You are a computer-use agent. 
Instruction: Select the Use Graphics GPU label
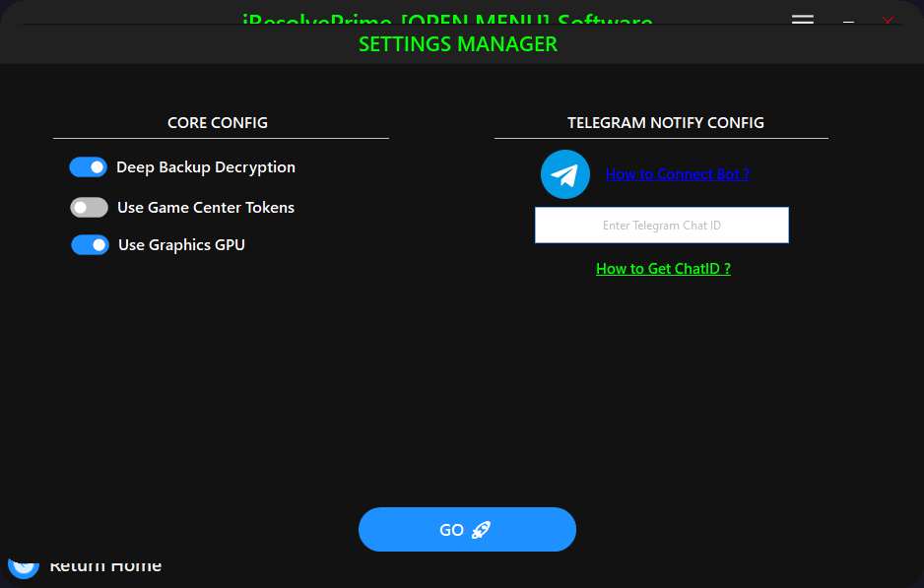pyautogui.click(x=181, y=244)
